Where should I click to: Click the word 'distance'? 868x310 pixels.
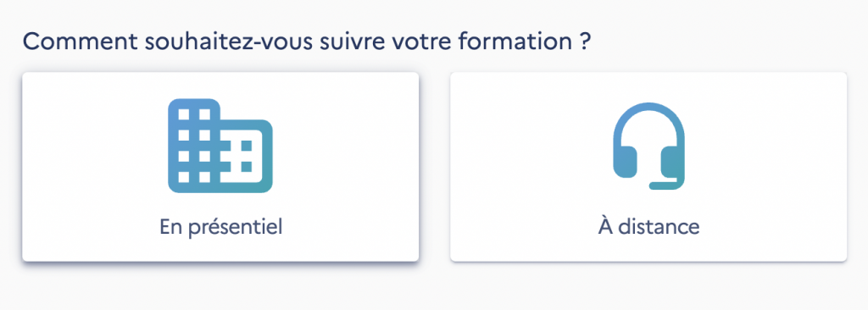[x=659, y=226]
